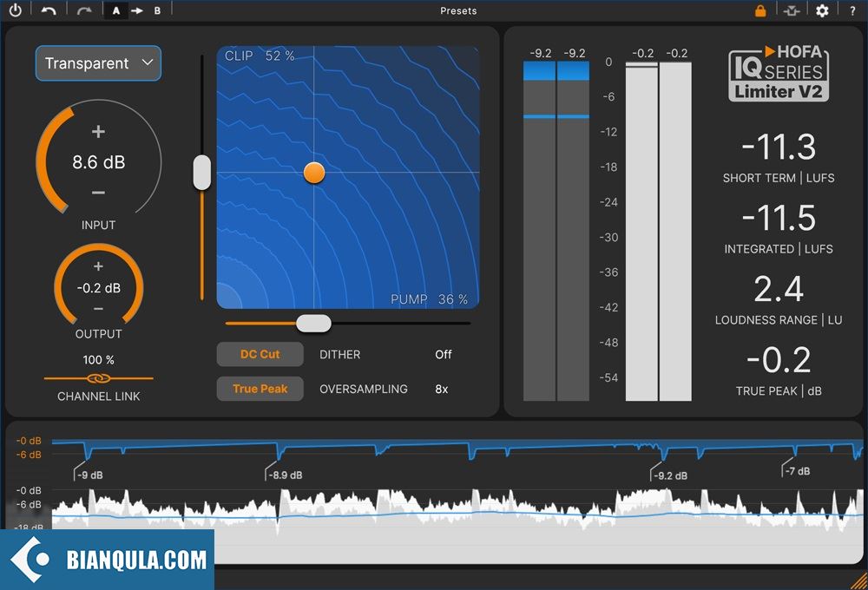Click the vertical clip slider handle
This screenshot has width=868, height=590.
202,172
